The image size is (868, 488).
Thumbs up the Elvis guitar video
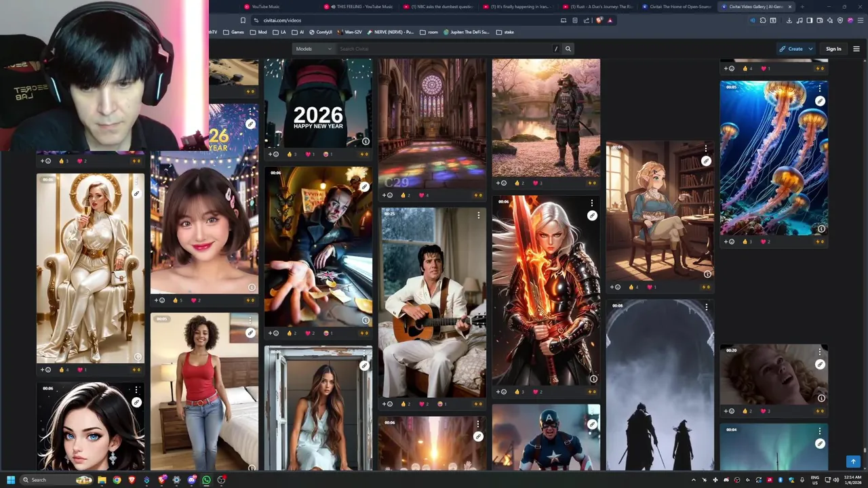(x=405, y=404)
